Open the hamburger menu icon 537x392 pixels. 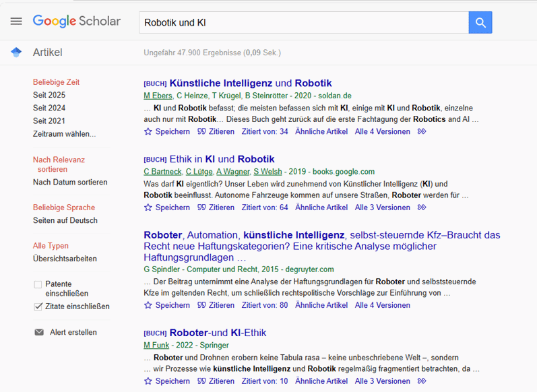point(16,22)
